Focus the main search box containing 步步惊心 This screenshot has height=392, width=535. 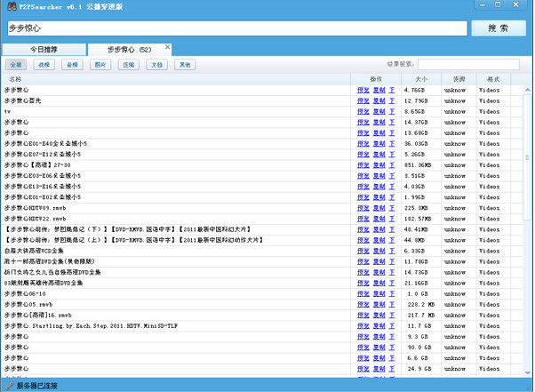236,28
